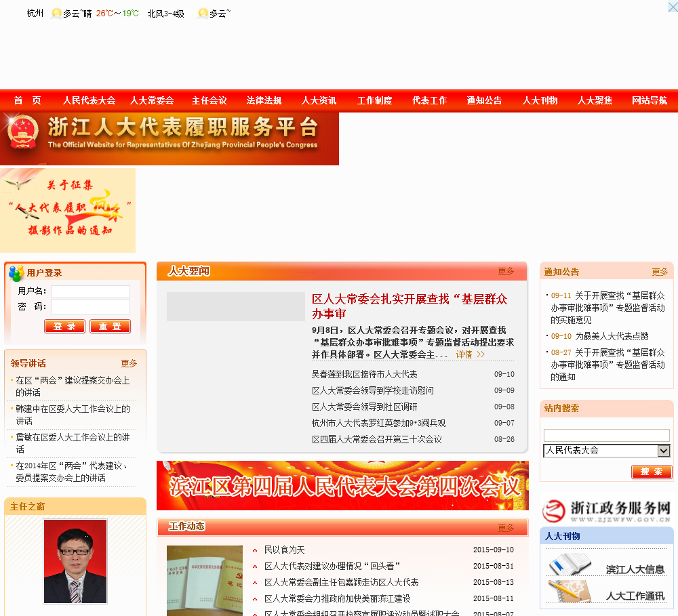This screenshot has height=616, width=678.
Task: Open the 韩建中在区委人大工作会议上的讲话 link
Action: pos(73,415)
